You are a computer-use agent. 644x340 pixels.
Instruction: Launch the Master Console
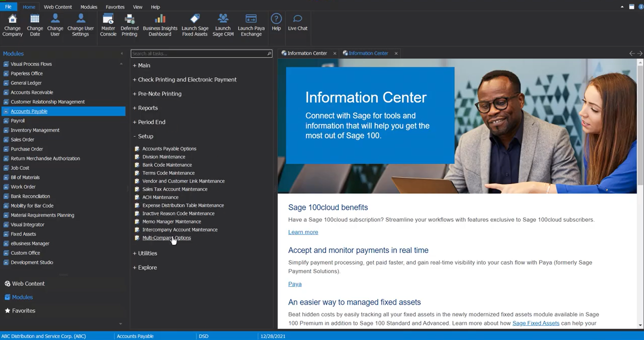tap(108, 25)
